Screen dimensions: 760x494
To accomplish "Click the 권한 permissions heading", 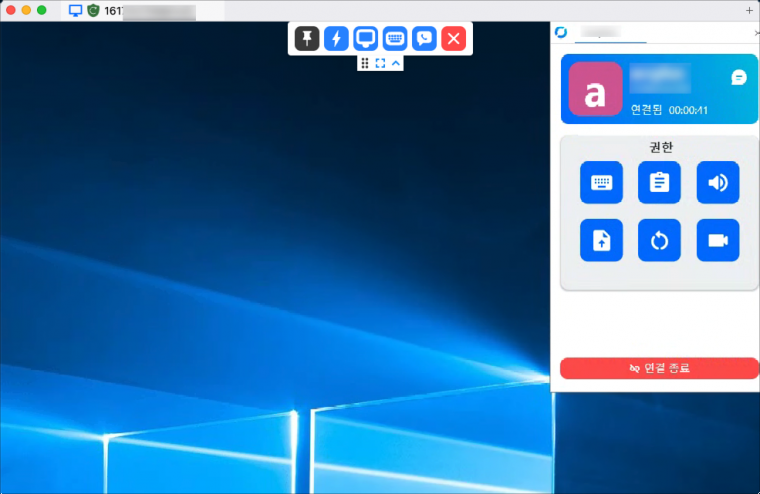I will click(x=661, y=147).
